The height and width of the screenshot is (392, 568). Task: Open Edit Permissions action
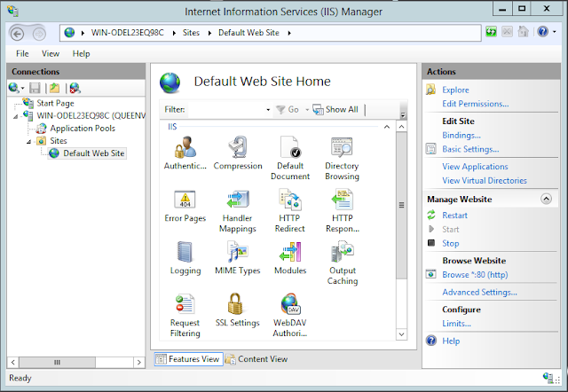click(476, 104)
